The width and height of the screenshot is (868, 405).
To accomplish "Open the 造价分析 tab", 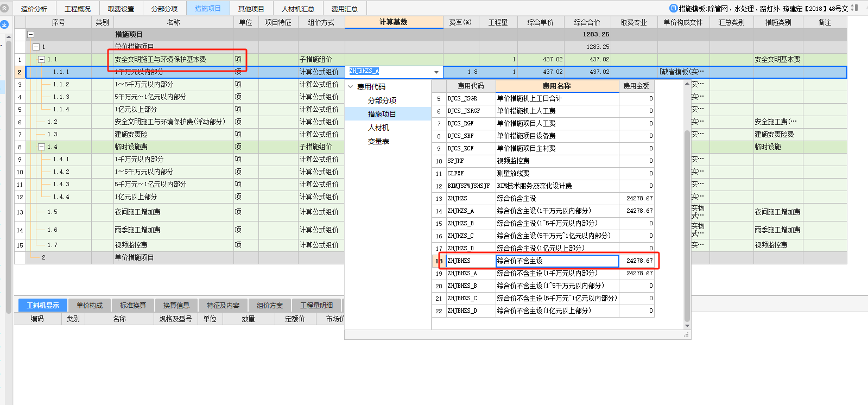I will click(x=34, y=9).
